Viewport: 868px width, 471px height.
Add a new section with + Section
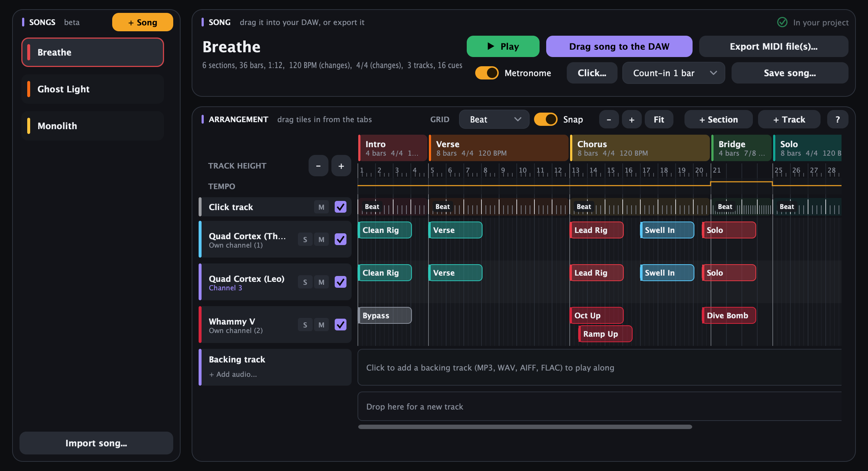tap(718, 119)
